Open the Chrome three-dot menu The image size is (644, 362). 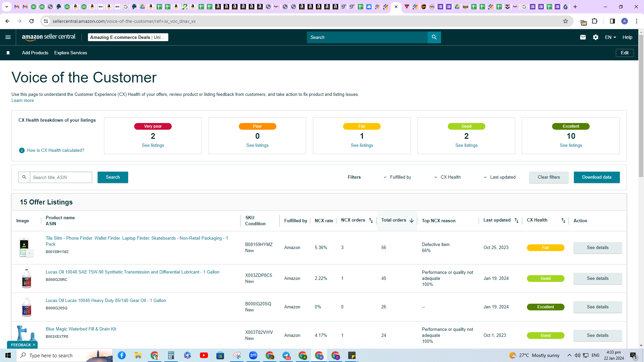coord(637,21)
